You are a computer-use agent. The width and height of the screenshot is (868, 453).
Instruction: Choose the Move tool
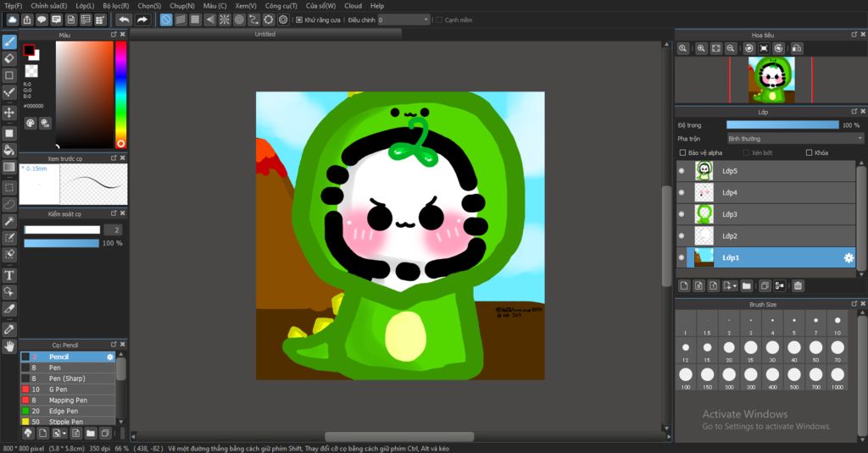coord(8,113)
